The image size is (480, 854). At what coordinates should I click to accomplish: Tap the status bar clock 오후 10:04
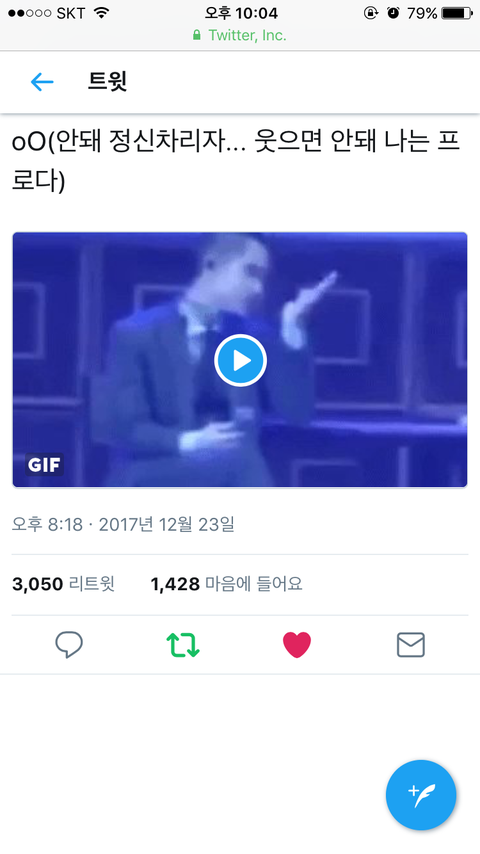pos(241,13)
